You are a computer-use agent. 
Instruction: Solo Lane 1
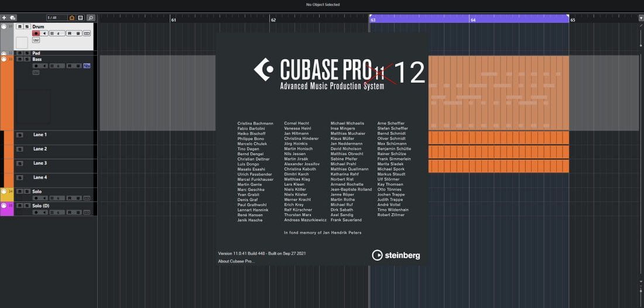[20, 135]
